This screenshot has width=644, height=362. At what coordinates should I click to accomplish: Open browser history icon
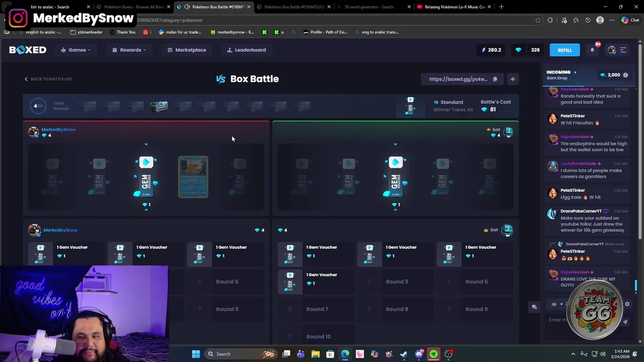[588, 20]
